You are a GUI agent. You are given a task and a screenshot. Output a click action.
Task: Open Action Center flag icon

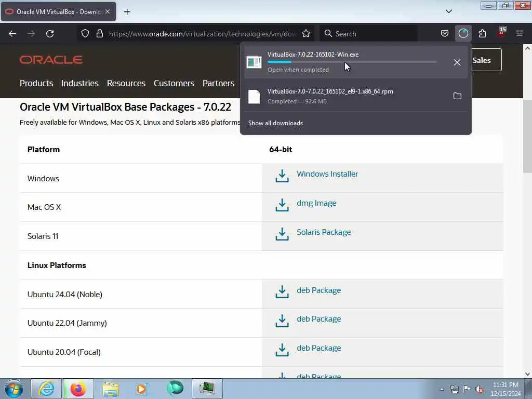tap(467, 389)
